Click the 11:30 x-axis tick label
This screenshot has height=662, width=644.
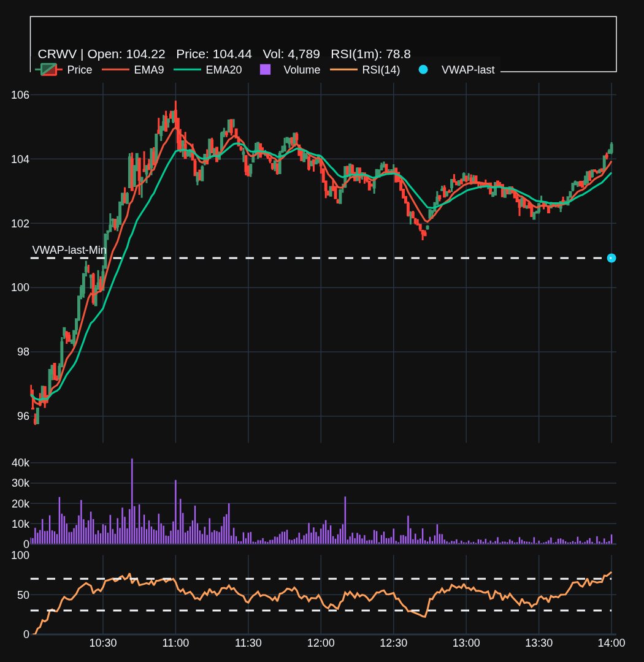248,643
